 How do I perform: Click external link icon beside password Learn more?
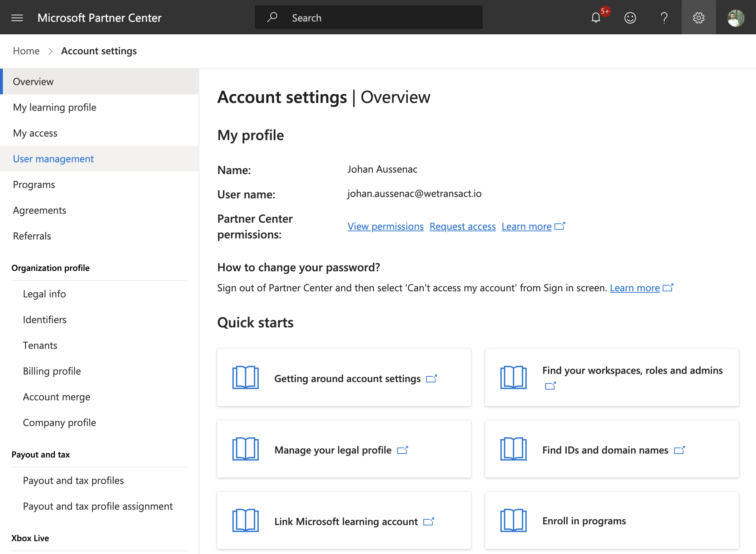(668, 287)
